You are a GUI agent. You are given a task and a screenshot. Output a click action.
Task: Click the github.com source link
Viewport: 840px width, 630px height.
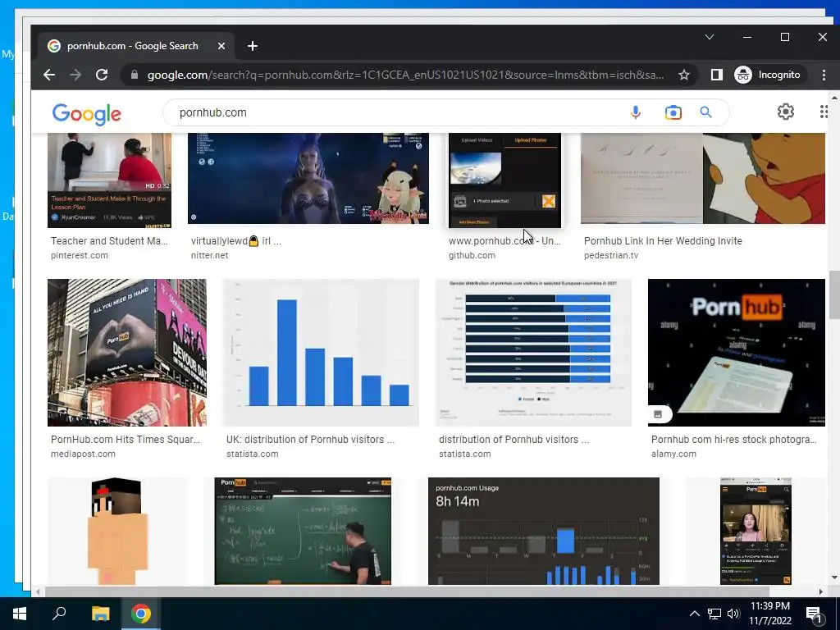point(472,256)
